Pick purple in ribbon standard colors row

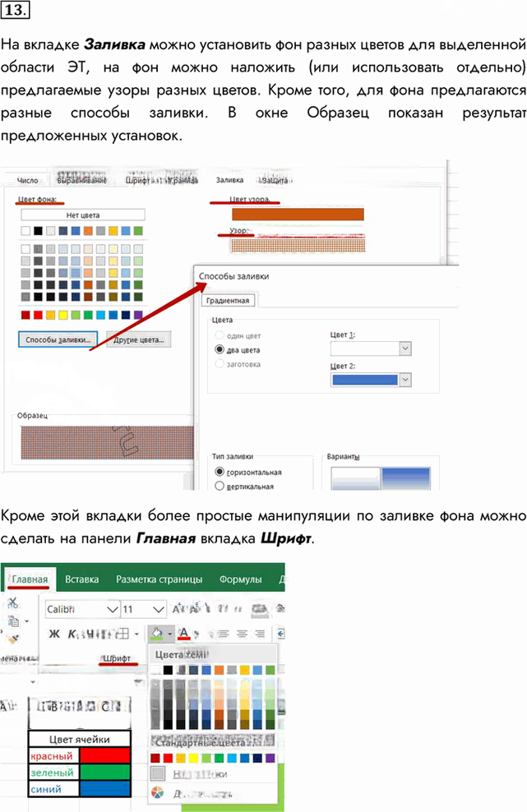point(270,758)
